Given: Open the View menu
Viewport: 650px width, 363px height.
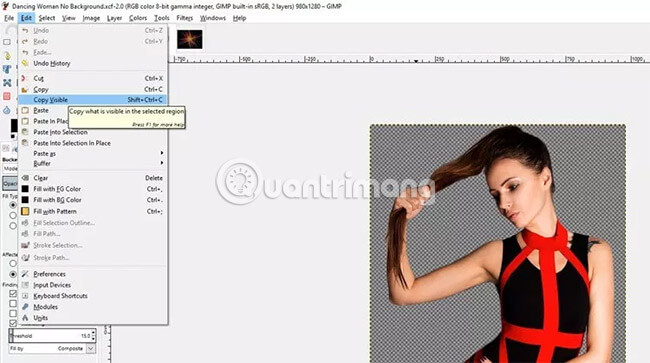Looking at the screenshot, I should (69, 18).
